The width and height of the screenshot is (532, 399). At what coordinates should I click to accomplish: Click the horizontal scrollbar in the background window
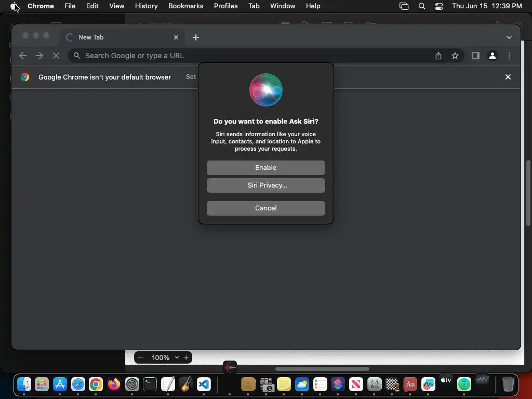pyautogui.click(x=322, y=369)
